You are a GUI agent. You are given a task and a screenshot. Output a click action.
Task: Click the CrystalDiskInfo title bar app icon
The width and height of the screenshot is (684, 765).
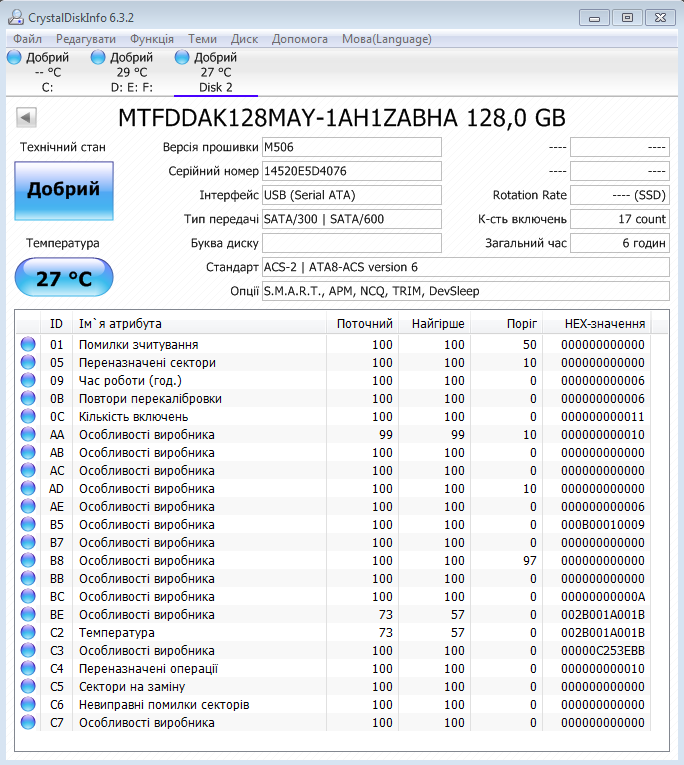(x=16, y=18)
